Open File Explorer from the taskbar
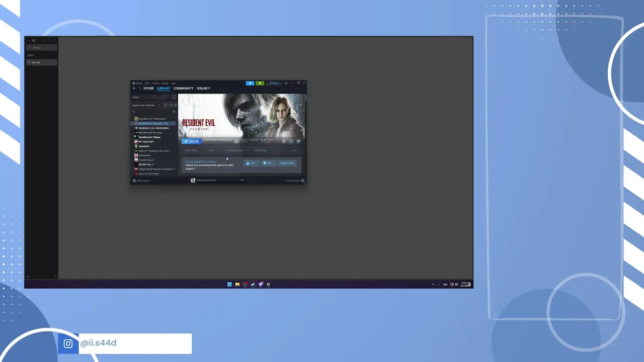The width and height of the screenshot is (644, 362). click(237, 284)
